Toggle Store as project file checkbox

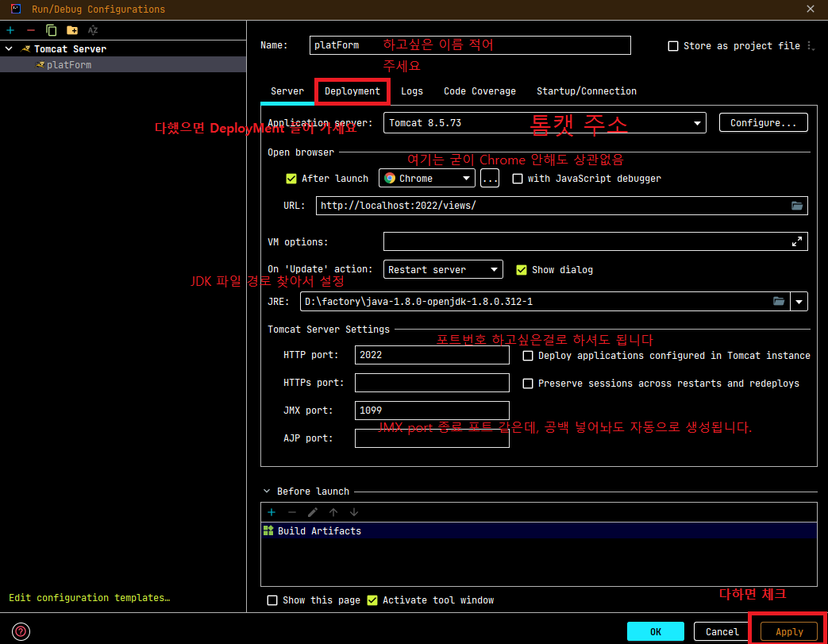[x=673, y=46]
